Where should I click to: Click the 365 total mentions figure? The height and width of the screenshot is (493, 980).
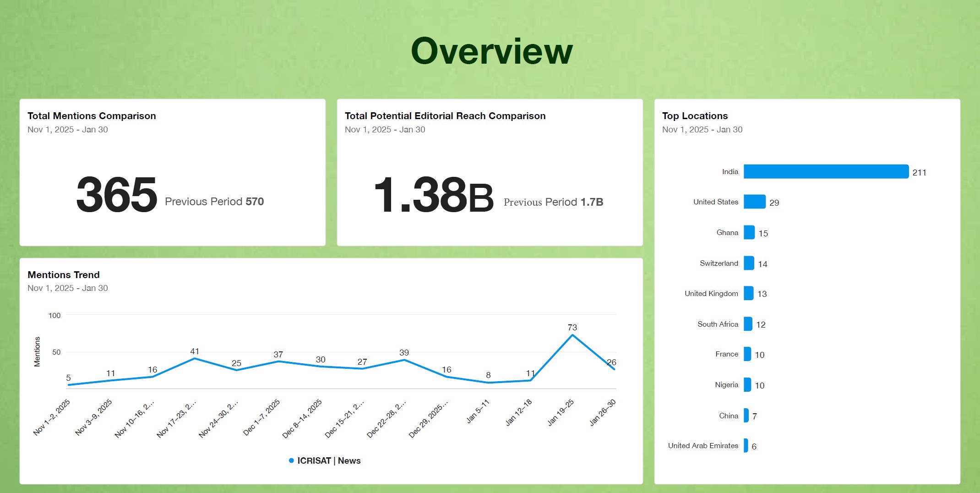(117, 195)
